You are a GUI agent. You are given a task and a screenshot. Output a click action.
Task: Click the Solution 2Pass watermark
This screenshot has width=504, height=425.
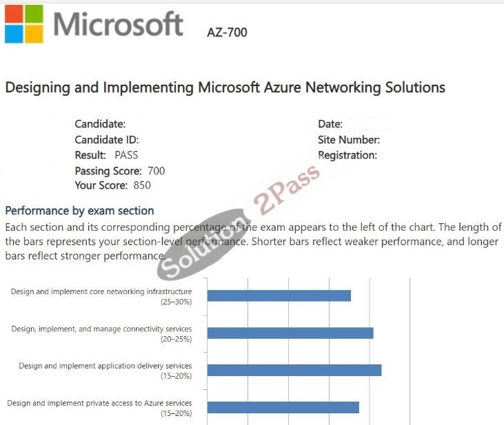pyautogui.click(x=239, y=222)
